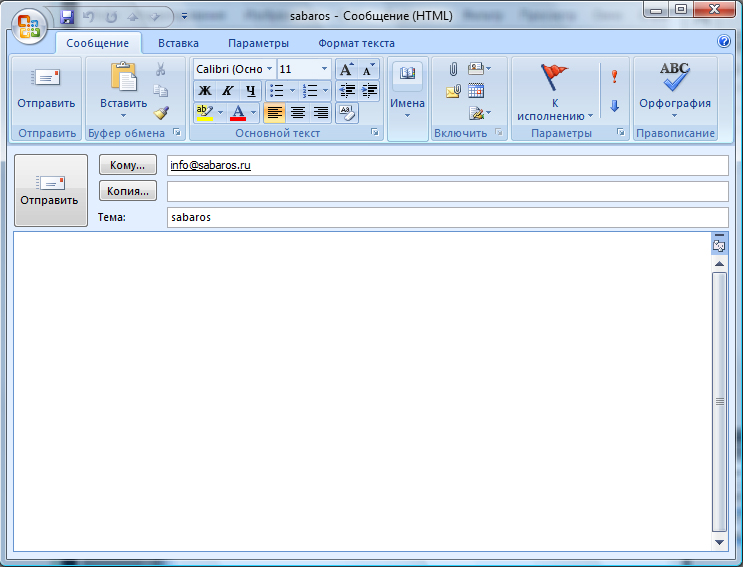The height and width of the screenshot is (567, 743).
Task: Open the Формат текста tab
Action: coord(356,43)
